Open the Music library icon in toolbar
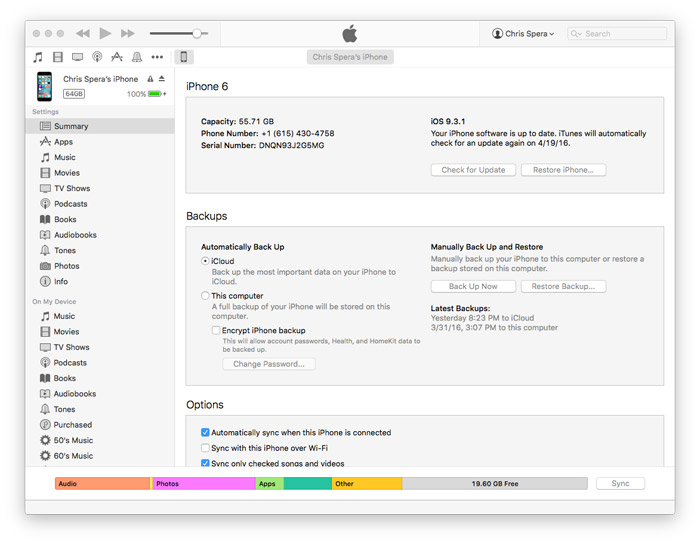Image resolution: width=700 pixels, height=544 pixels. click(38, 57)
